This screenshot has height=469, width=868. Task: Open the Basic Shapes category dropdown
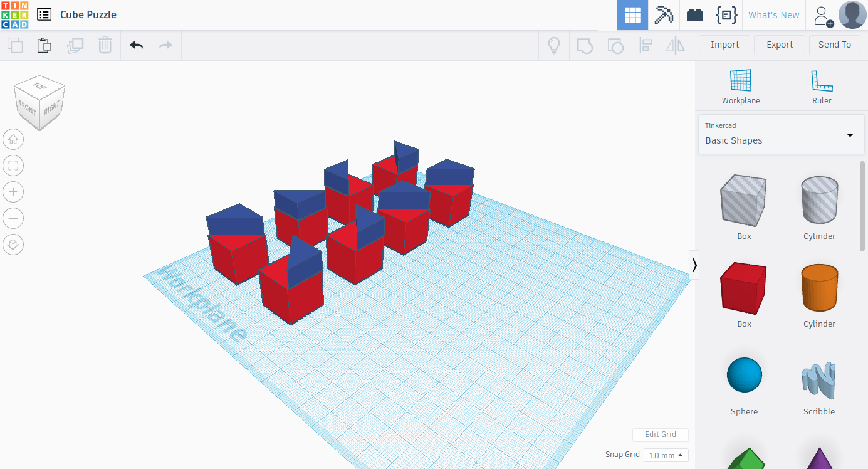[781, 134]
